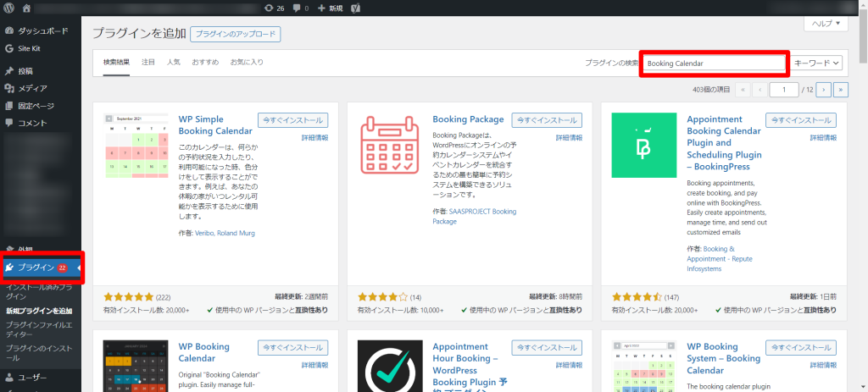Open Yoast SEO icon in admin bar
This screenshot has width=868, height=392.
357,8
